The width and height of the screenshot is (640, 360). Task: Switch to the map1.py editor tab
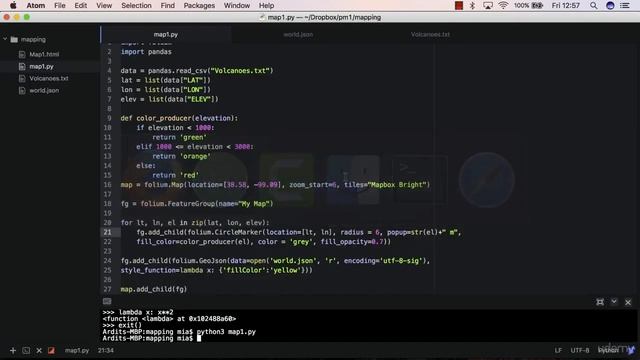(x=166, y=35)
